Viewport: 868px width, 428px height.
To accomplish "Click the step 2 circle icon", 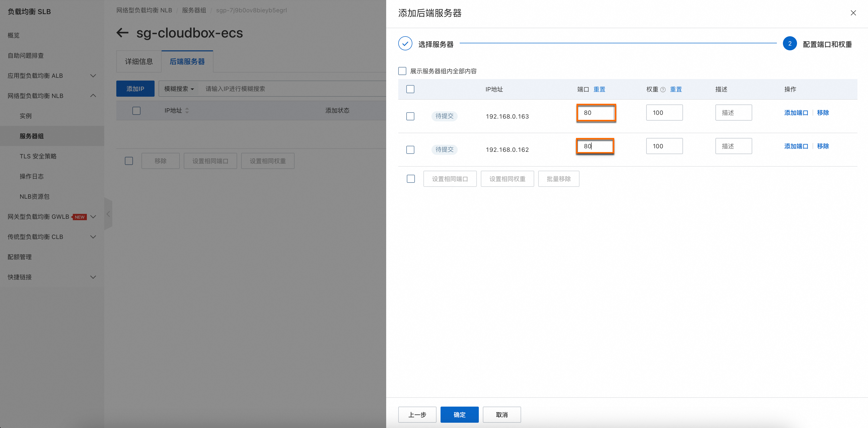I will pyautogui.click(x=789, y=44).
